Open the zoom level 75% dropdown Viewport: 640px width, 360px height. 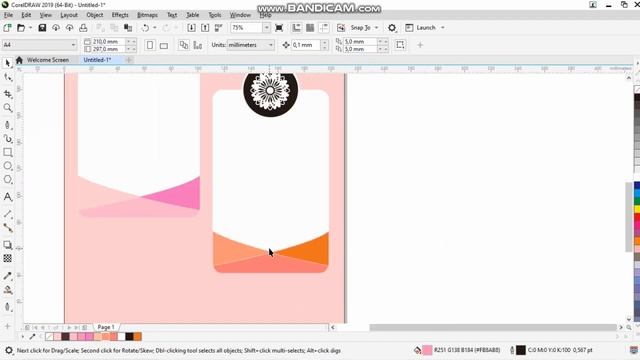pos(267,28)
